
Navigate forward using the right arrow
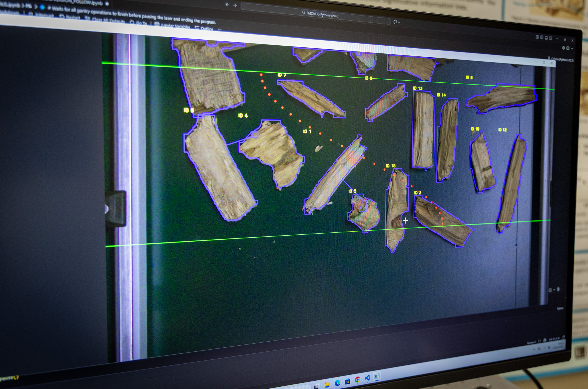pos(235,5)
